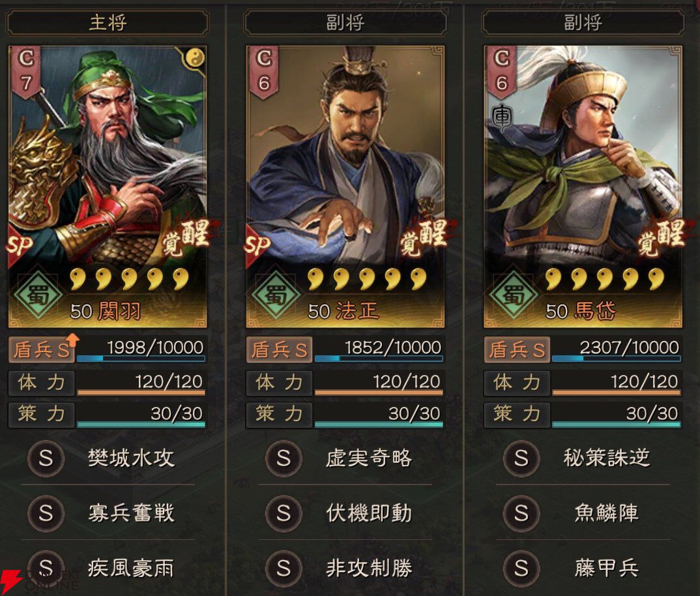The height and width of the screenshot is (596, 700).
Task: Click 馬岱's 策力 30/30 gauge
Action: point(617,415)
